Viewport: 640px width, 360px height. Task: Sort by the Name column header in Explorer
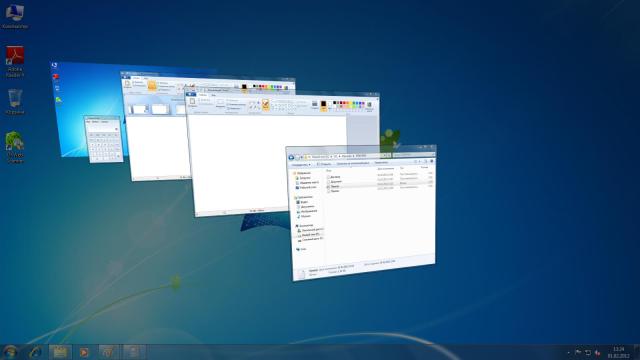click(329, 171)
